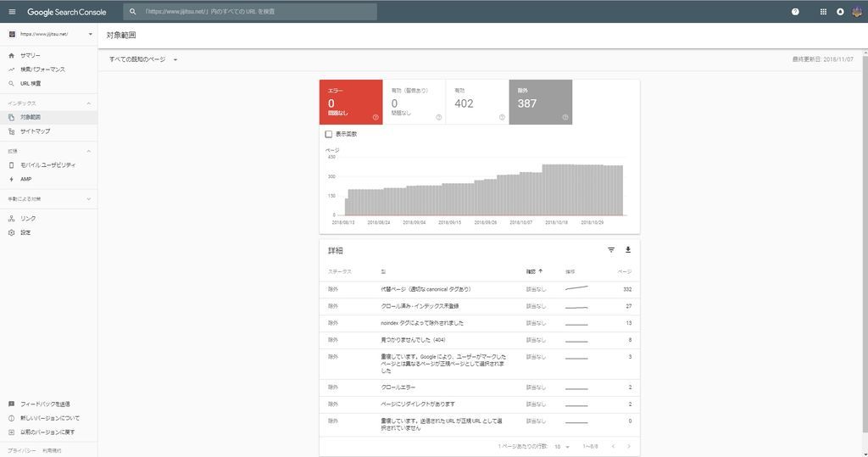Go to next page of table
Screen dimensions: 868x457
(x=629, y=447)
